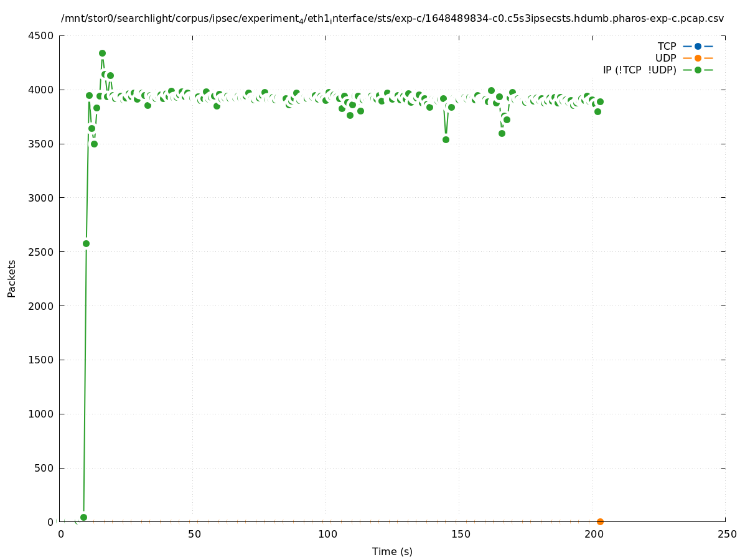Click the 2000 y-axis tick label
The height and width of the screenshot is (560, 745).
[x=43, y=306]
